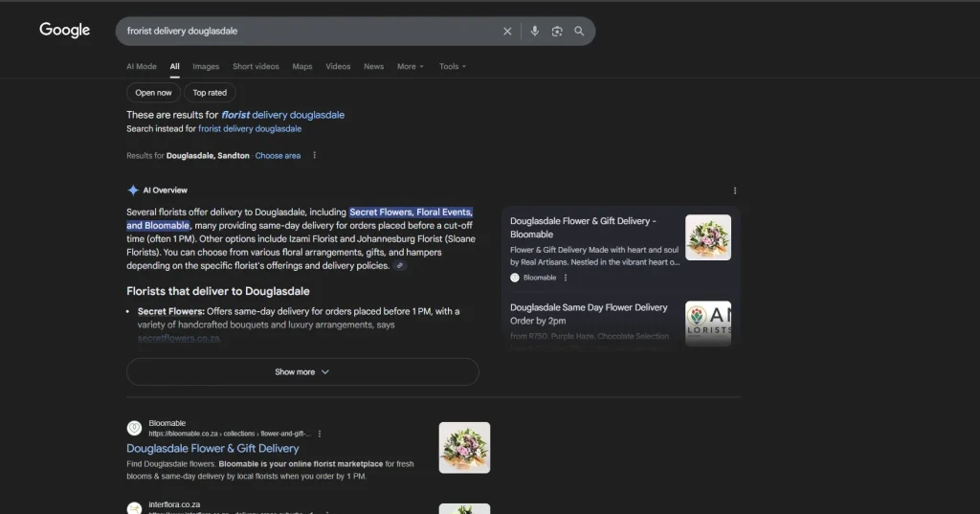The width and height of the screenshot is (980, 514).
Task: Open the Google logo homepage
Action: [x=64, y=30]
